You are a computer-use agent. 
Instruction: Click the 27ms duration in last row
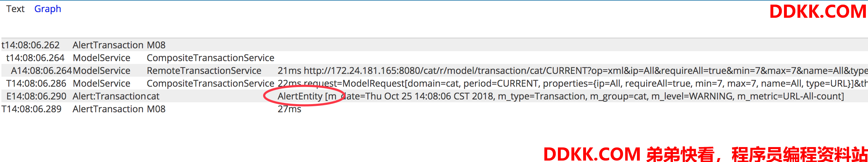(289, 109)
